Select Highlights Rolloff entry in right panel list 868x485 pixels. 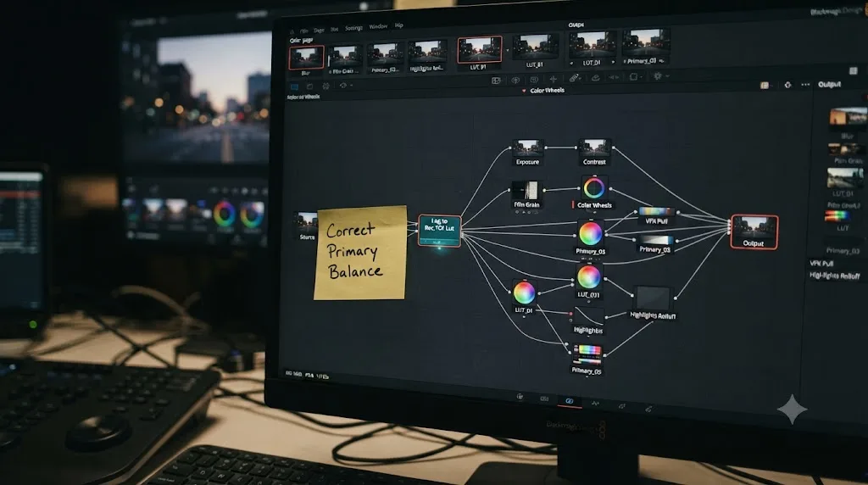click(835, 276)
